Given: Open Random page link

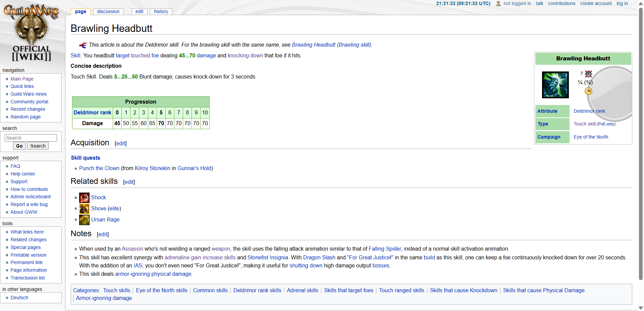Looking at the screenshot, I should [x=25, y=117].
